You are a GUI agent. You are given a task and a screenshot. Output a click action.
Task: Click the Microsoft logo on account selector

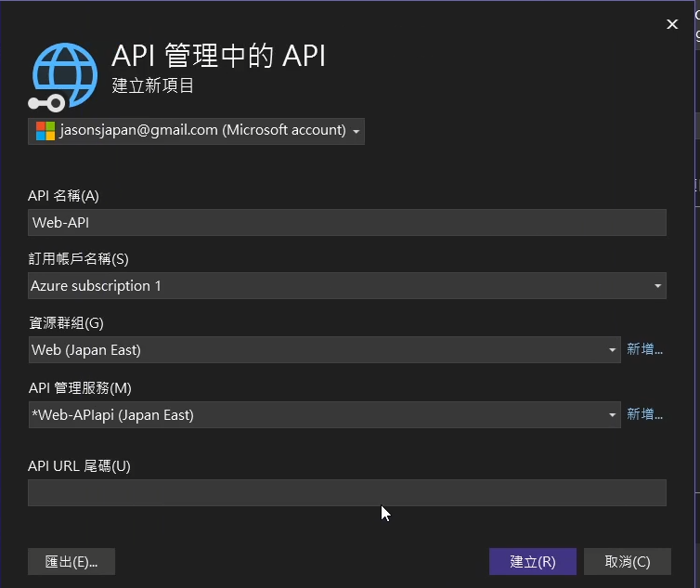45,131
